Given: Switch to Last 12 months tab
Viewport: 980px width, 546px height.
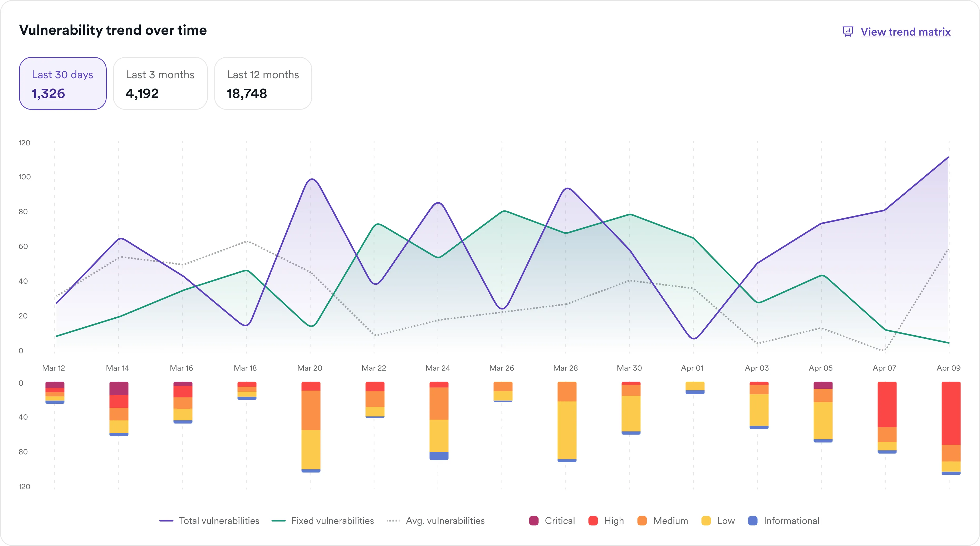Looking at the screenshot, I should coord(263,83).
